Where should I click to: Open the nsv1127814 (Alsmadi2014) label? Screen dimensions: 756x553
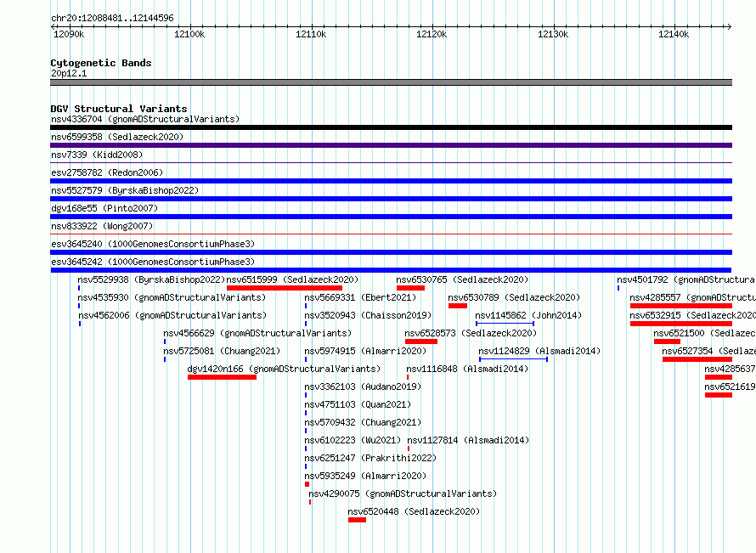click(x=468, y=440)
